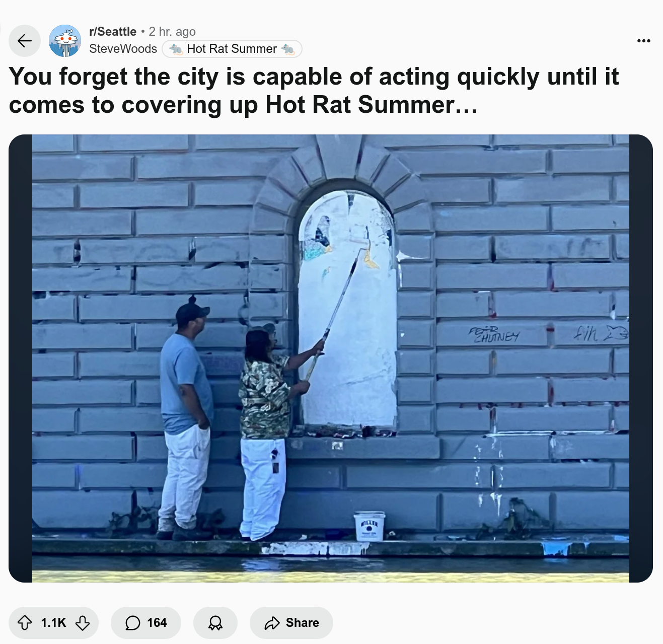
Task: Downvote the Hot Rat Summer post
Action: tap(83, 623)
